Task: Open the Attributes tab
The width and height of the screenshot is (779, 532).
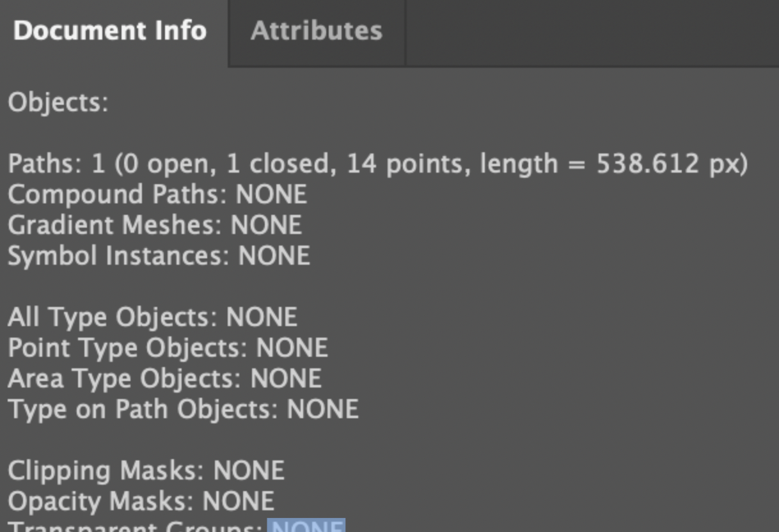Action: 317,31
